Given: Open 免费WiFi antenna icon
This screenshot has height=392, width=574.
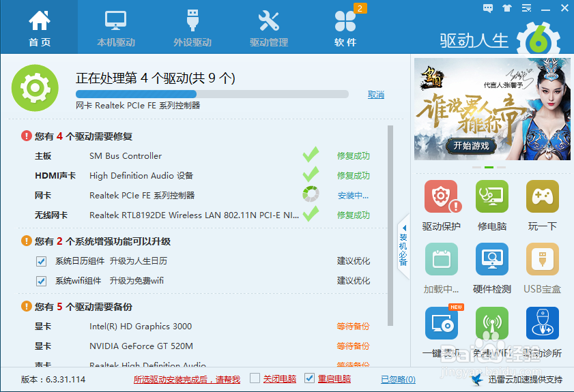Looking at the screenshot, I should pos(492,323).
